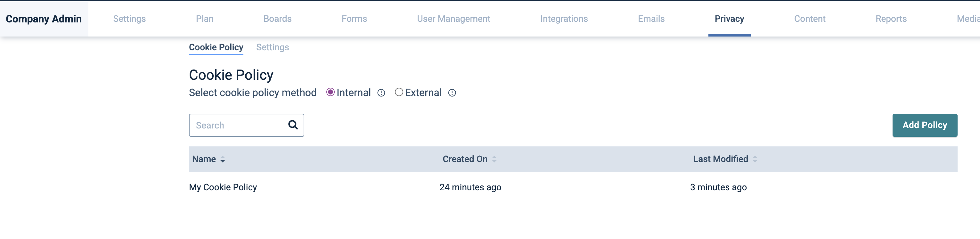This screenshot has height=239, width=980.
Task: Navigate to the Forms tab
Action: (354, 19)
